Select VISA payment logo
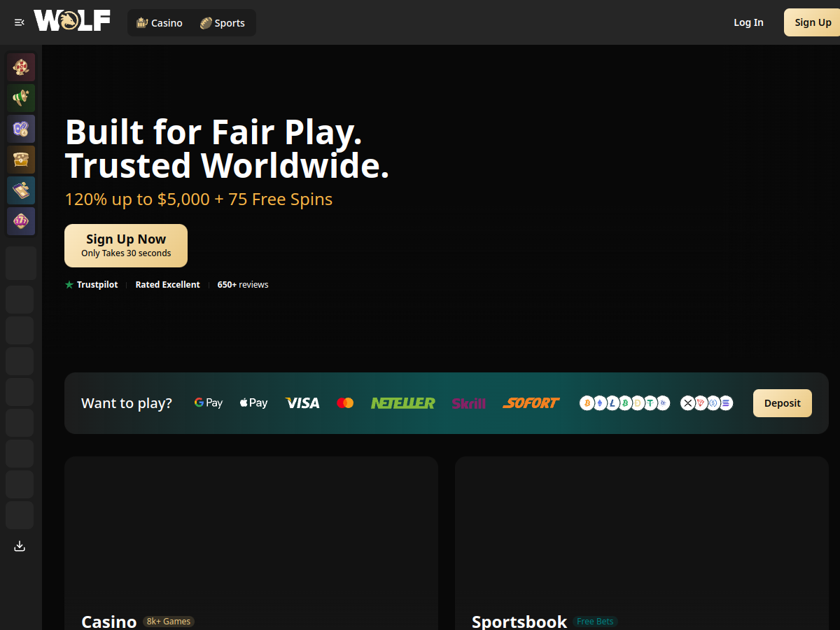 coord(302,403)
